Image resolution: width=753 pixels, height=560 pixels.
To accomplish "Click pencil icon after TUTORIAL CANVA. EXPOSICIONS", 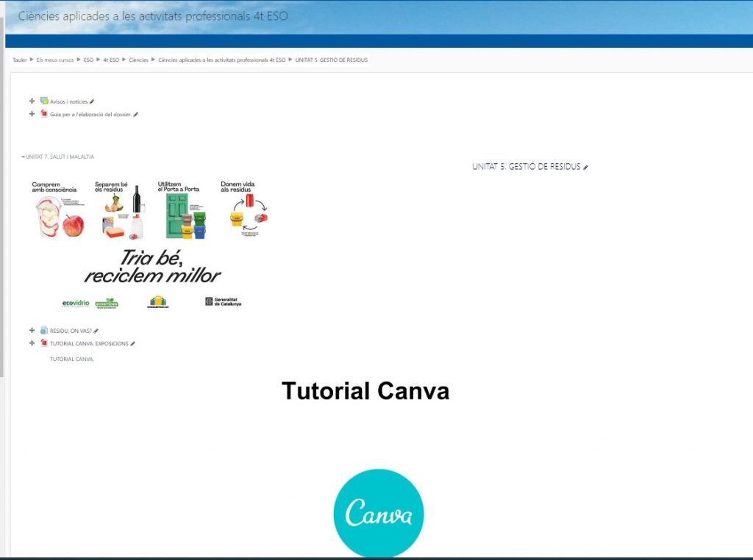I will coord(132,344).
